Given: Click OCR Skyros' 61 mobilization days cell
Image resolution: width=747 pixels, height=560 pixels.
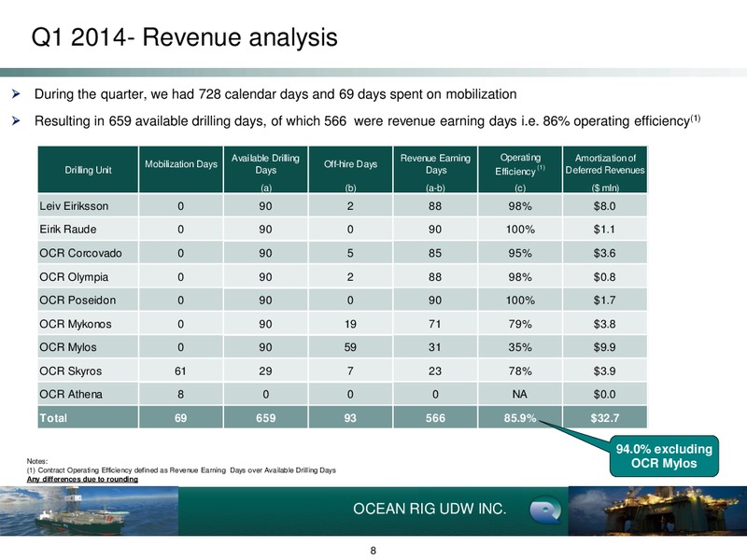Looking at the screenshot, I should [x=180, y=371].
